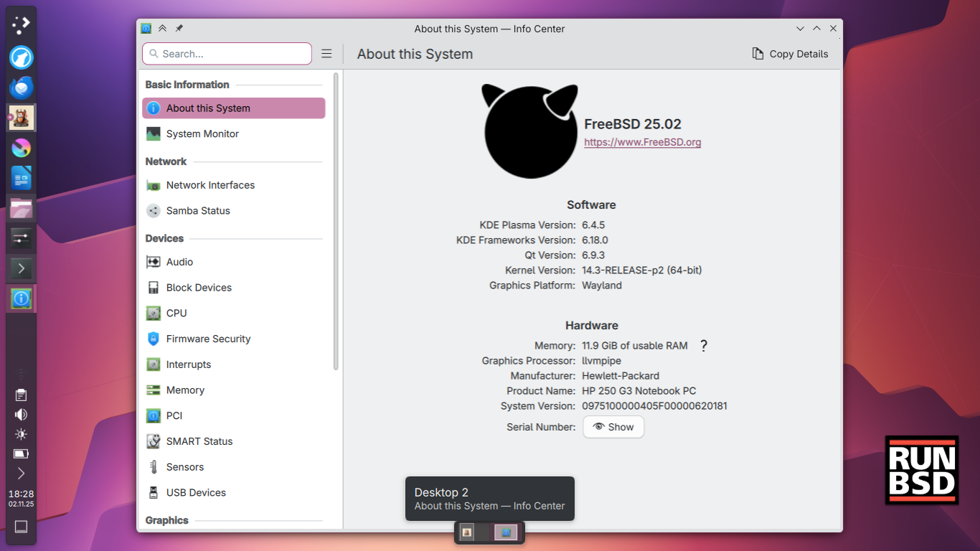This screenshot has width=980, height=551.
Task: Toggle keep window above others
Action: tap(163, 29)
